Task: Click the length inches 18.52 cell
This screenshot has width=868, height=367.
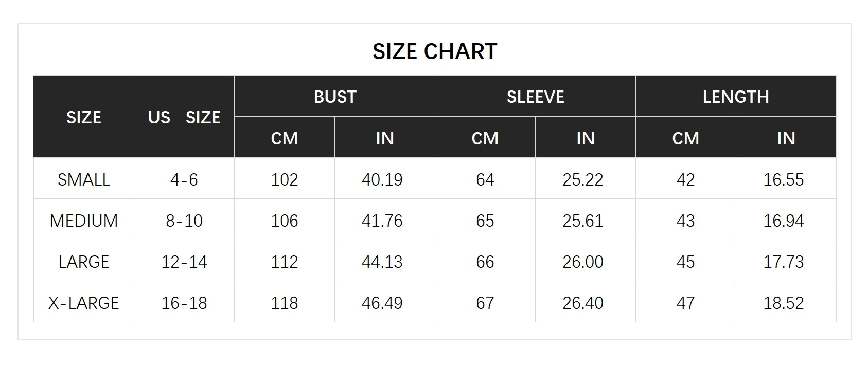Action: click(x=786, y=302)
